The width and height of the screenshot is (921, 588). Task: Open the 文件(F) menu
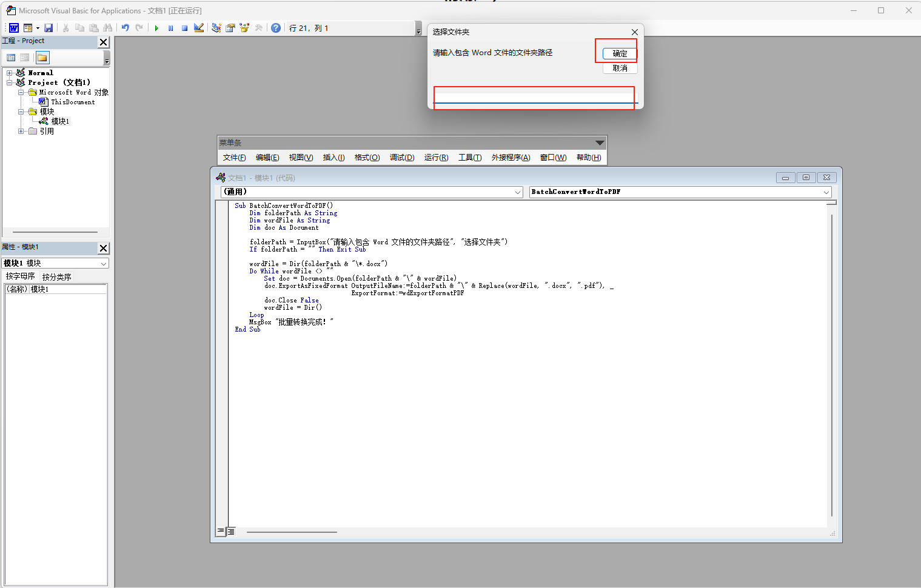tap(234, 158)
